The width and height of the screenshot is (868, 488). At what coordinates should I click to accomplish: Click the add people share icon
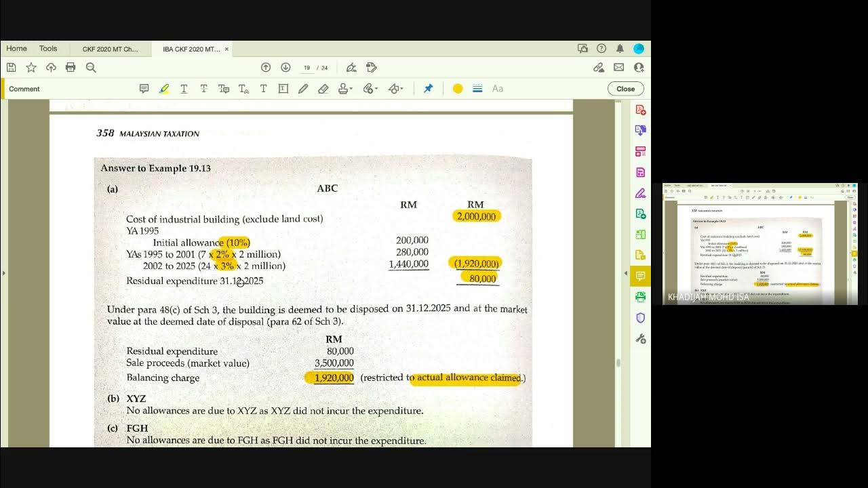(639, 67)
